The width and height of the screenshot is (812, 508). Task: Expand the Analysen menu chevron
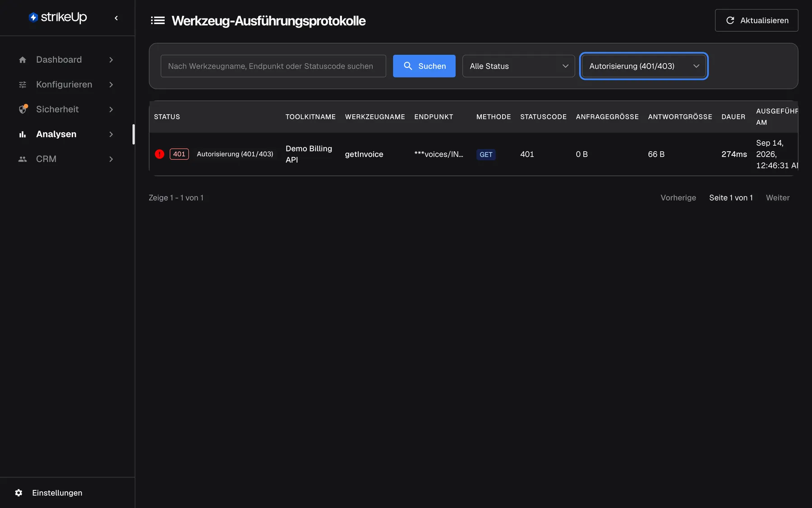111,134
